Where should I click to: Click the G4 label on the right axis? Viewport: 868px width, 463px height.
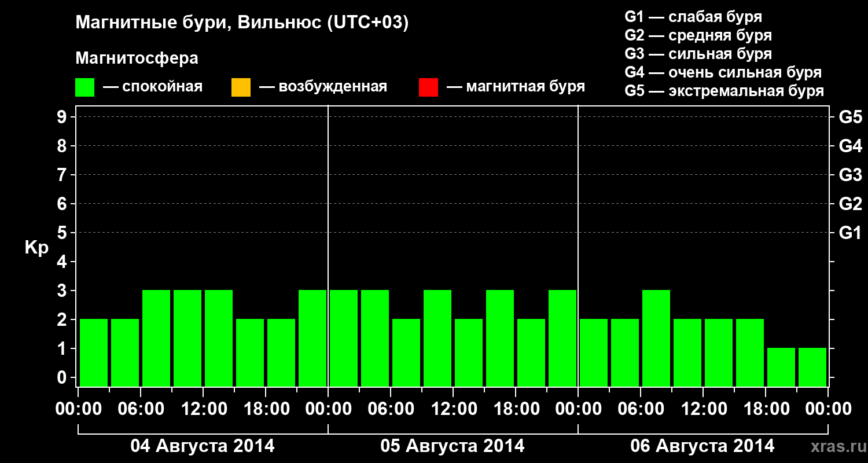pos(850,146)
